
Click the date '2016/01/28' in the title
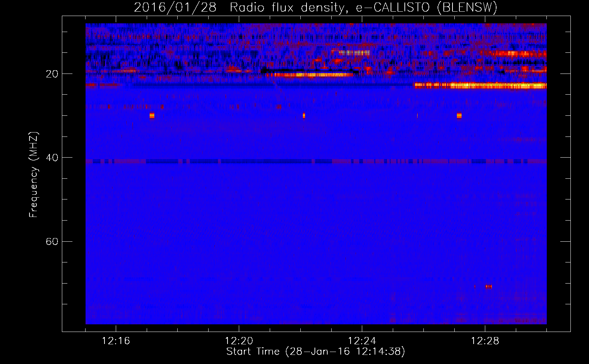click(x=175, y=8)
